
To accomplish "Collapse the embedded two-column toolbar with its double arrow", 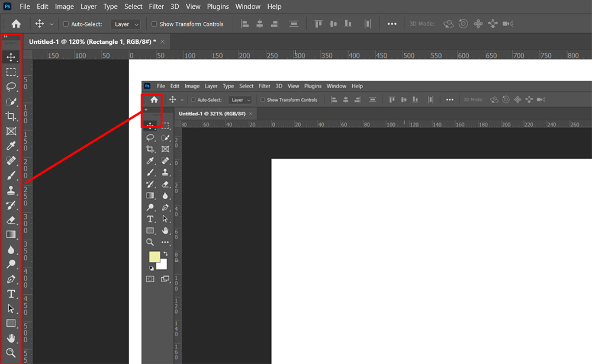I will point(146,109).
